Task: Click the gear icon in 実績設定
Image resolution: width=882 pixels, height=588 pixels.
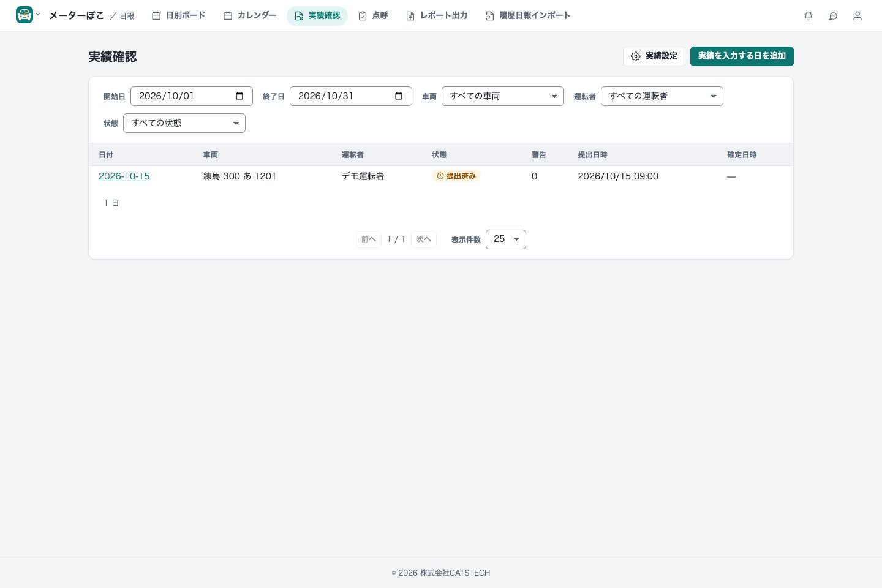Action: pyautogui.click(x=636, y=56)
